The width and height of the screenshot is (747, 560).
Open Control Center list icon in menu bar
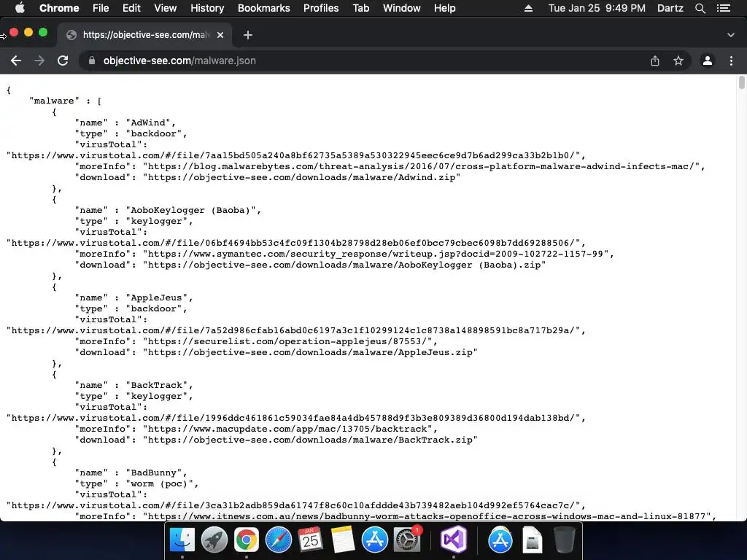pos(724,8)
